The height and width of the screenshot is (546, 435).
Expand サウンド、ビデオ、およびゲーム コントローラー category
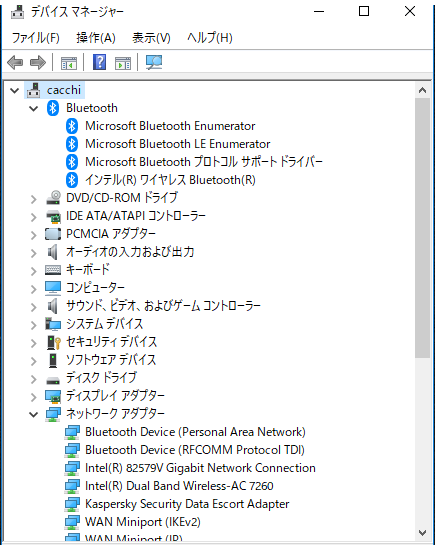pyautogui.click(x=33, y=307)
